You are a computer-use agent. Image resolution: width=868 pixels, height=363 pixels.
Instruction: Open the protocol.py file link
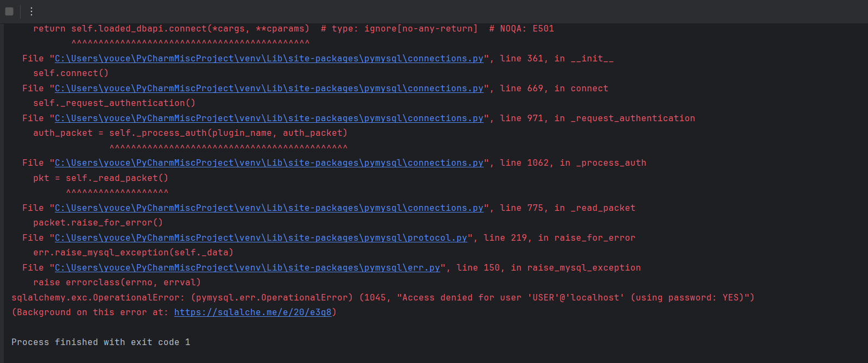click(261, 238)
